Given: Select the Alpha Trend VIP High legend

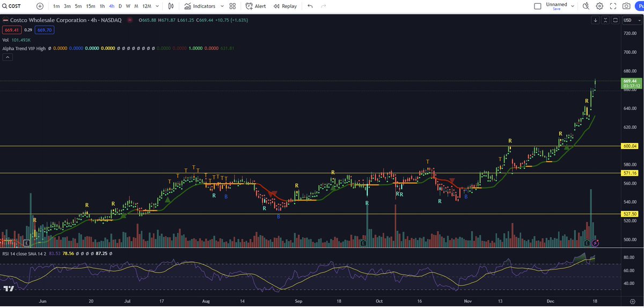Looking at the screenshot, I should coord(25,48).
